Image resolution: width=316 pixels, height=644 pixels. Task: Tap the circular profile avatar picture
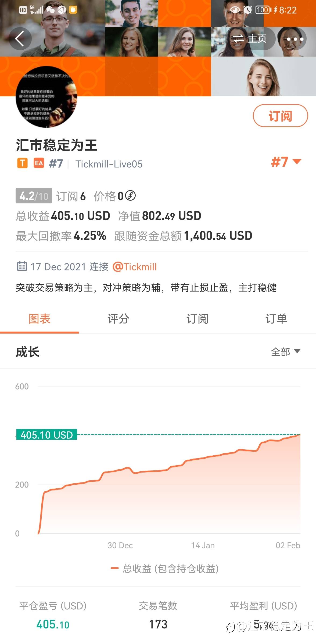46,97
